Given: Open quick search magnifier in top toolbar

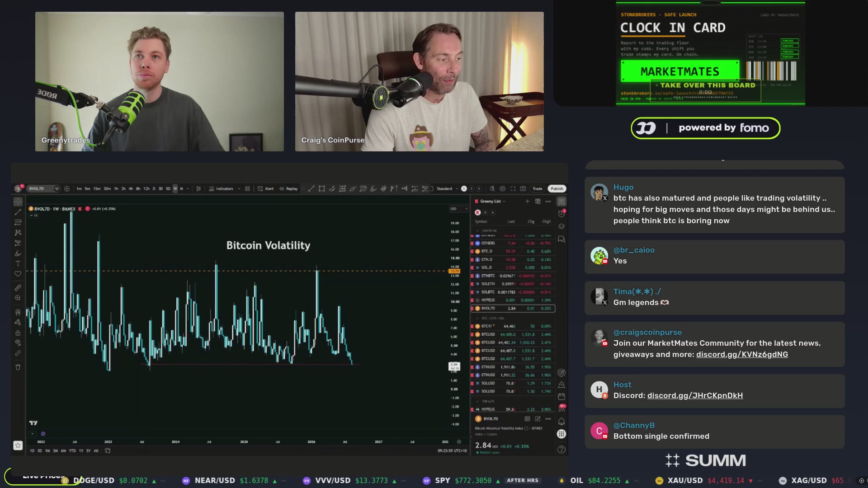Looking at the screenshot, I should [492, 188].
